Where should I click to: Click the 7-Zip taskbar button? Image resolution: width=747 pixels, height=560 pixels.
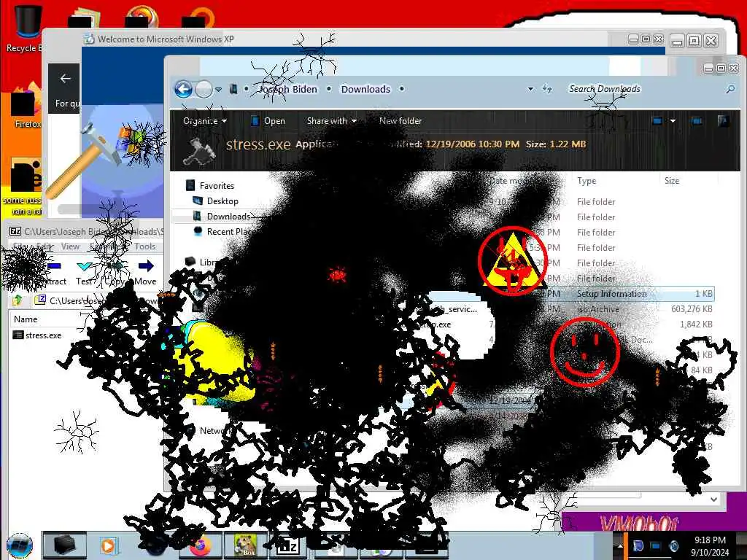(x=287, y=545)
